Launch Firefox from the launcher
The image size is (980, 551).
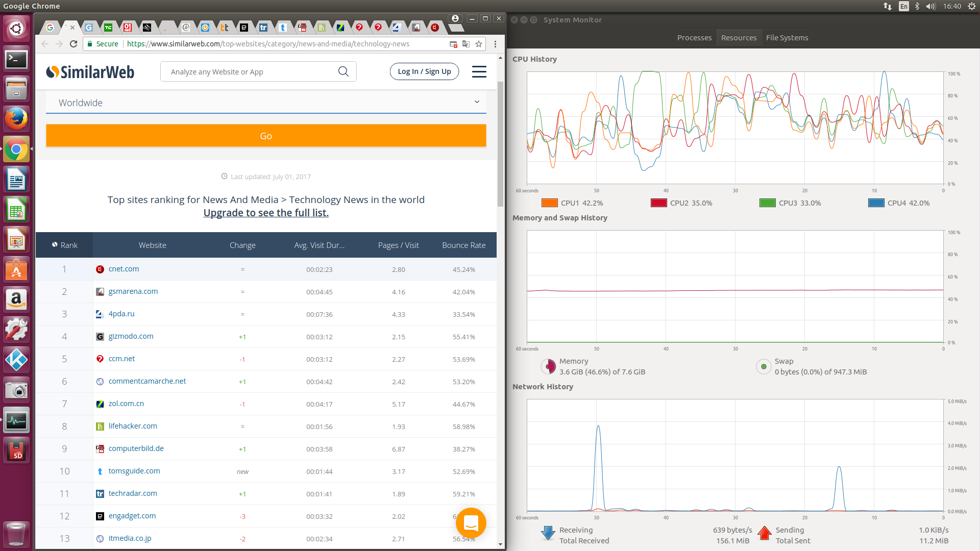16,119
